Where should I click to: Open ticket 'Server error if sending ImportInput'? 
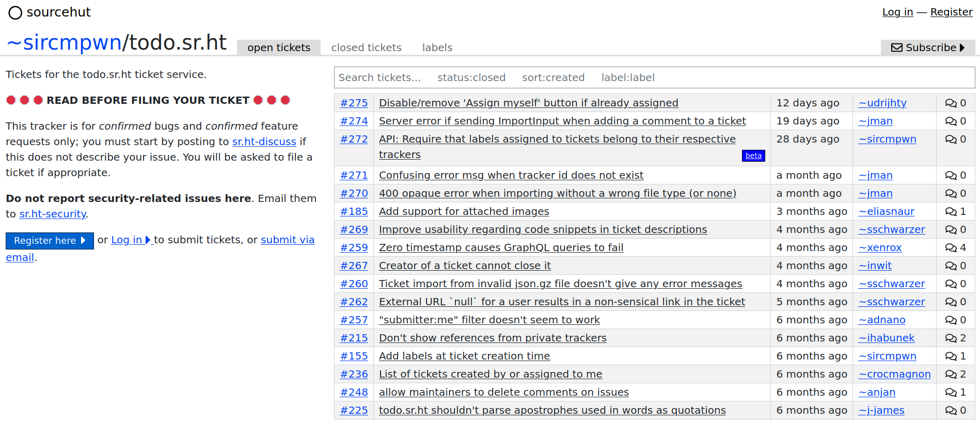[562, 121]
